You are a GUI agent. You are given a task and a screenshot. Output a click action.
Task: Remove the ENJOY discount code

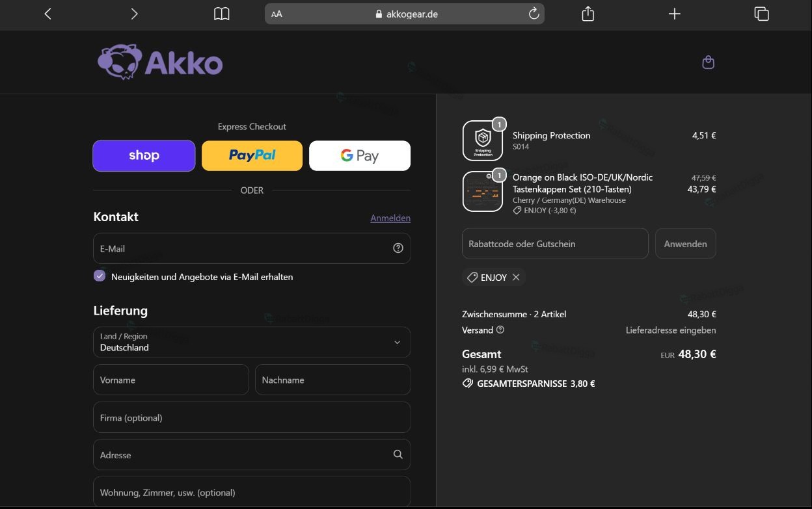pos(516,278)
